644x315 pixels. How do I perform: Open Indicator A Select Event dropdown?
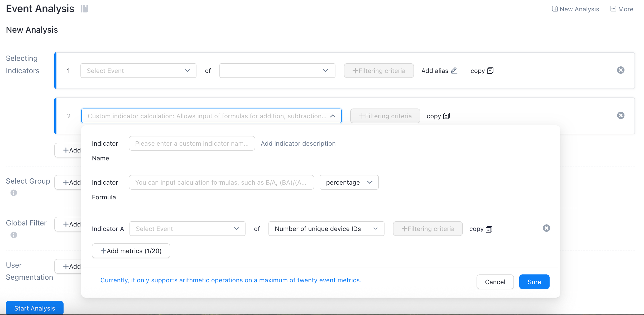click(x=188, y=229)
